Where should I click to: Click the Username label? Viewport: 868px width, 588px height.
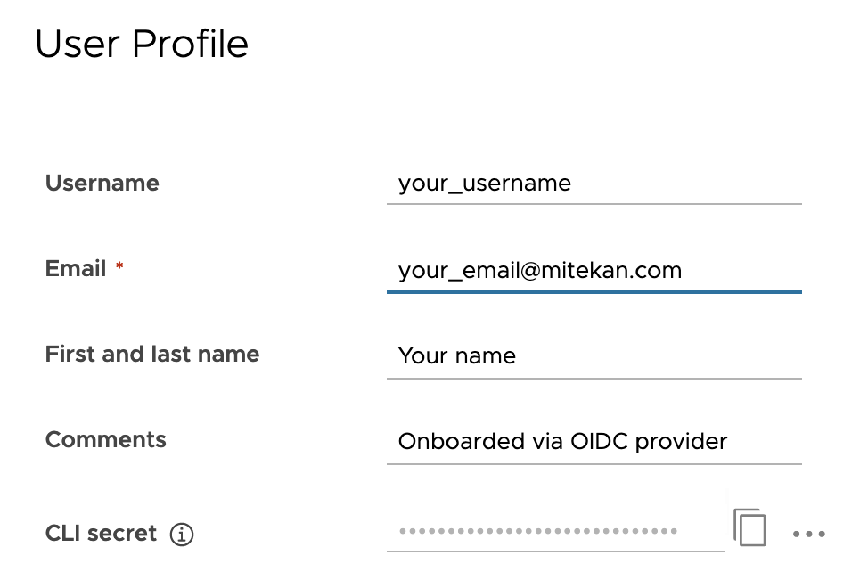click(102, 184)
